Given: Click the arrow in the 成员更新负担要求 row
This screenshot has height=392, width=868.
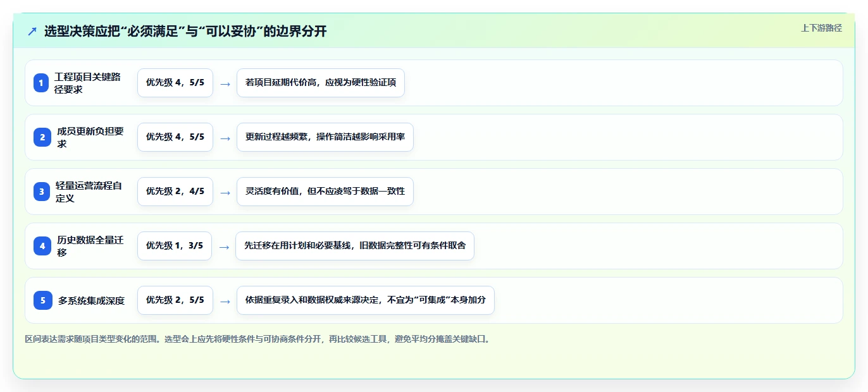Looking at the screenshot, I should coord(225,138).
